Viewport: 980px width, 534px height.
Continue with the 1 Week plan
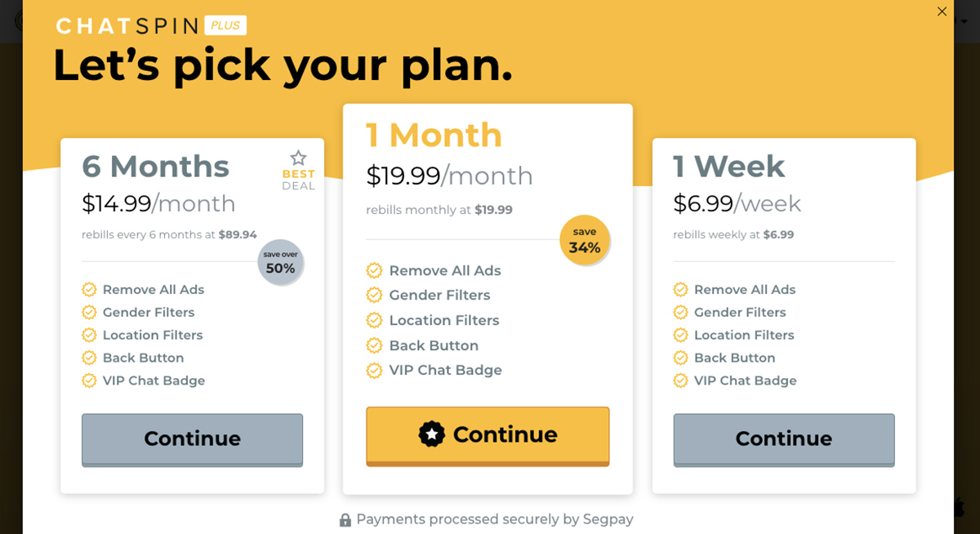pos(783,439)
